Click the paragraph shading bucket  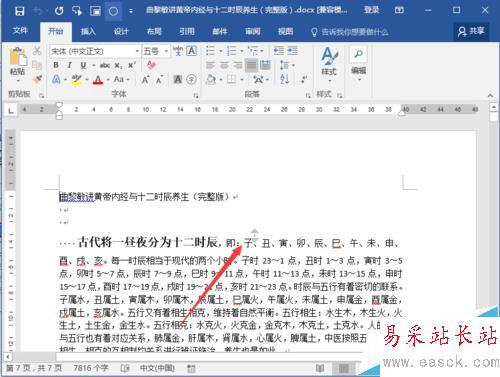point(211,80)
